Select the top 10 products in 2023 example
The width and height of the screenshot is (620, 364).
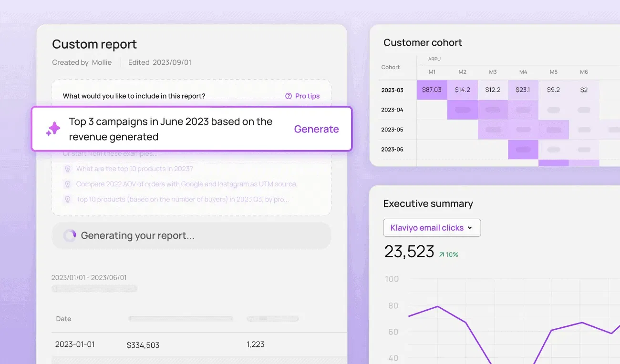click(x=134, y=169)
